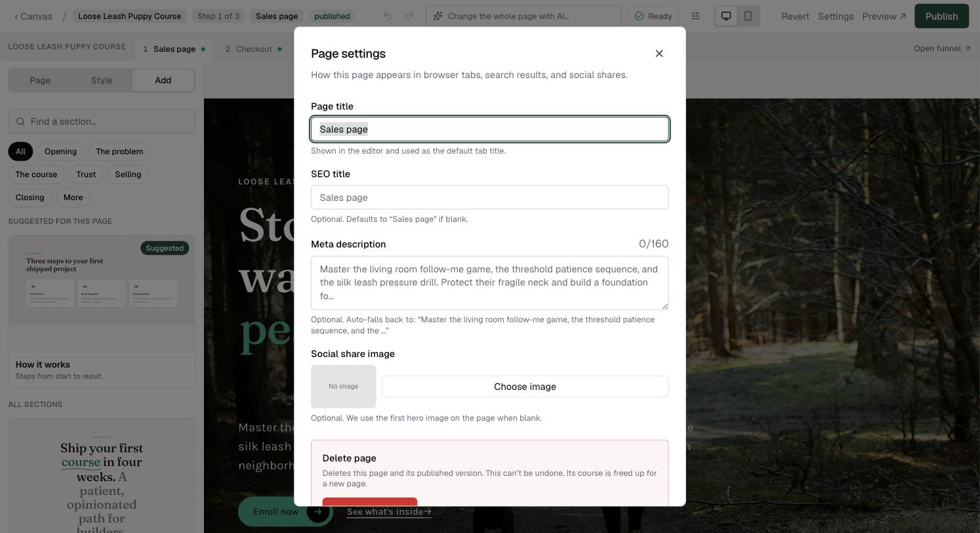Viewport: 980px width, 533px height.
Task: Click the redo arrow icon
Action: 409,16
